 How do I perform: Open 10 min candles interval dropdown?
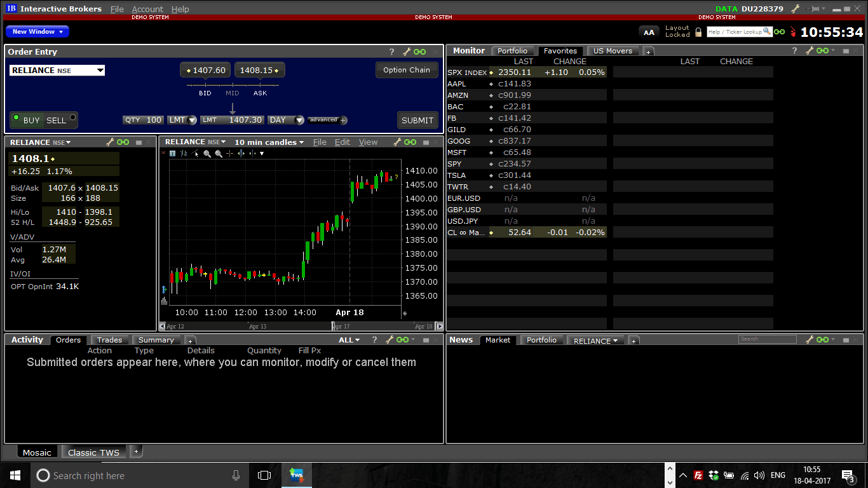point(269,142)
